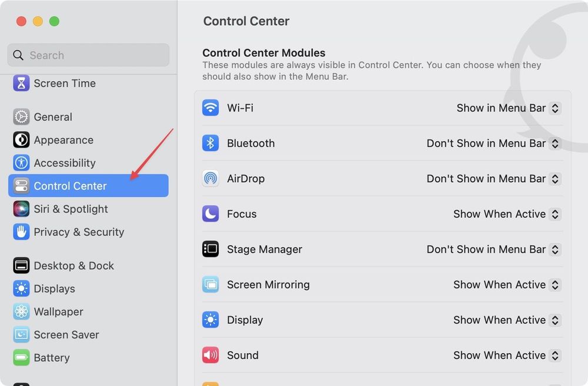
Task: Select the Focus moon icon
Action: click(210, 214)
